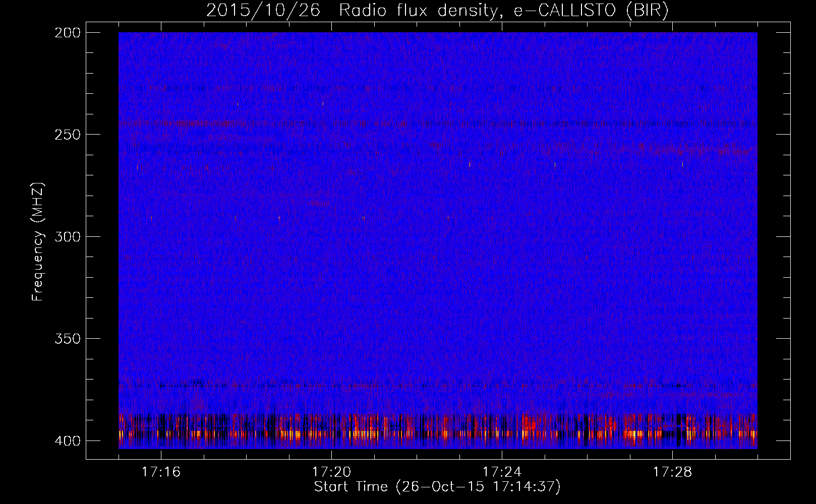Select the "17:20" time tick label
The height and width of the screenshot is (504, 816).
(x=331, y=472)
